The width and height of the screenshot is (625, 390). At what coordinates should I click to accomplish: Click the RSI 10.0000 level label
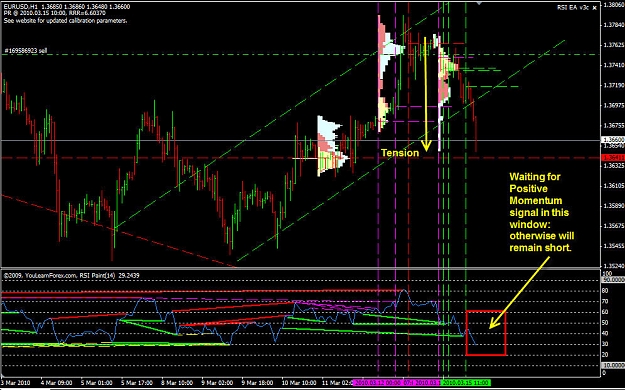[613, 365]
